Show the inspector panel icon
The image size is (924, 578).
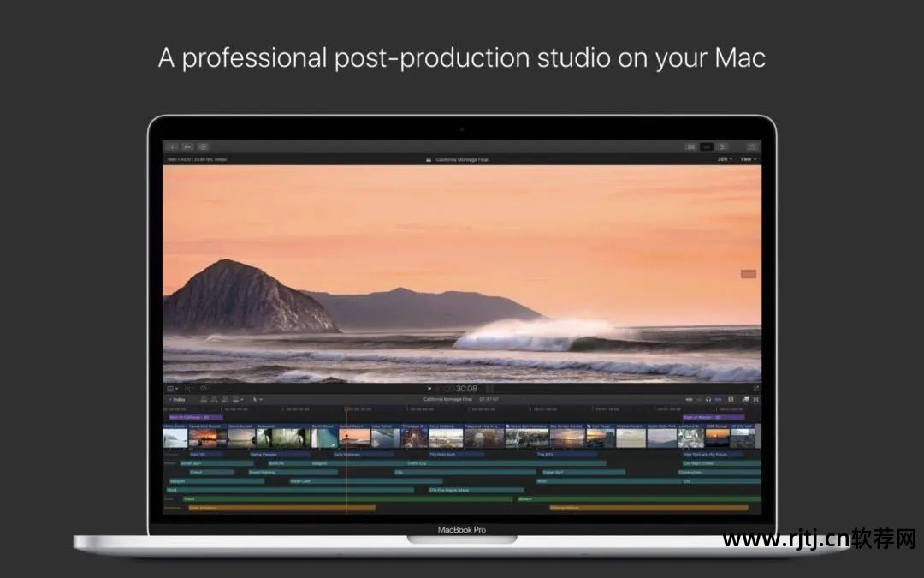coord(723,146)
